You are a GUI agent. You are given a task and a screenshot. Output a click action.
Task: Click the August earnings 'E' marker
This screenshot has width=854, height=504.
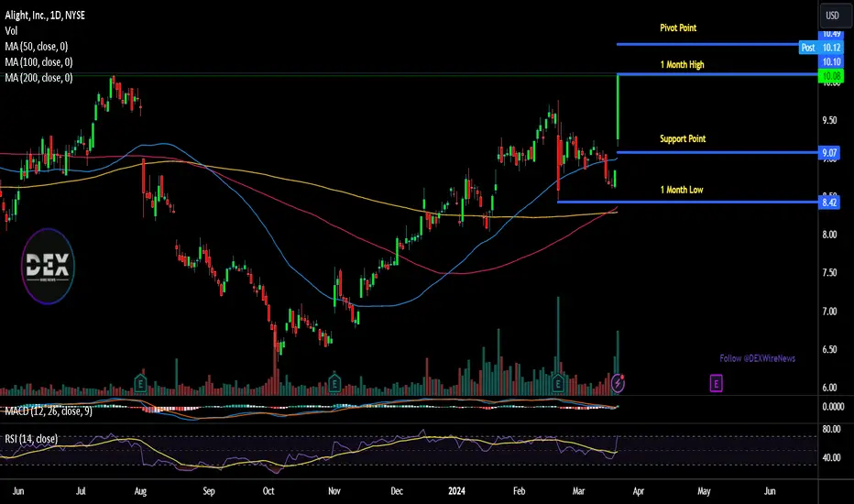point(140,384)
